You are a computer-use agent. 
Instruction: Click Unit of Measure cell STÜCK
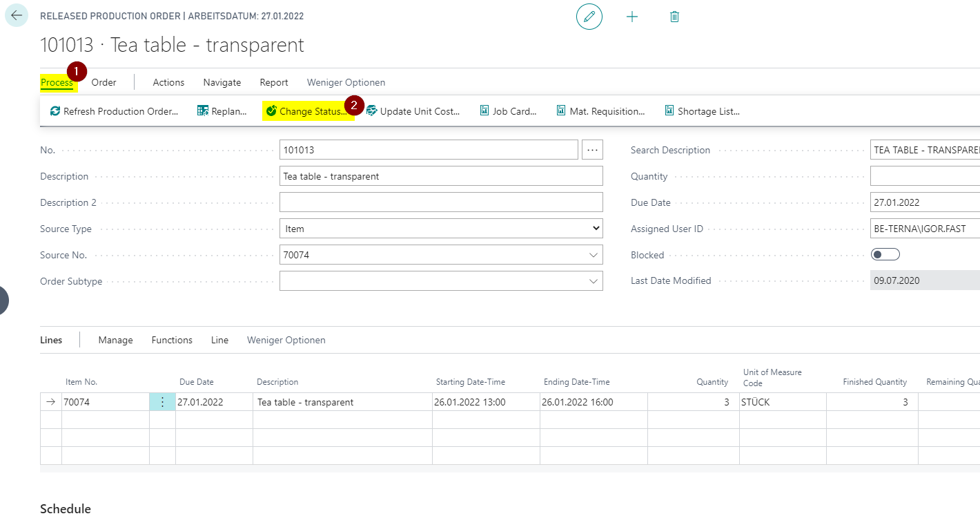tap(782, 402)
